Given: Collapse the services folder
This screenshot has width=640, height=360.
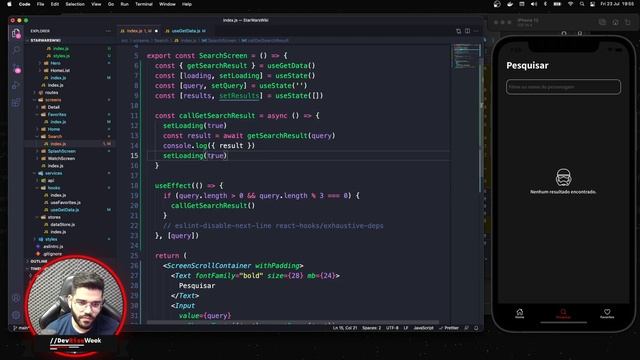Looking at the screenshot, I should (53, 173).
